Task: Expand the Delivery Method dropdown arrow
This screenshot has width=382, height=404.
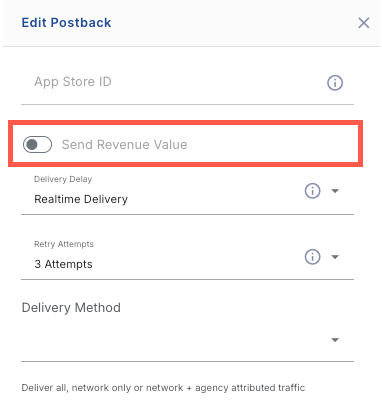Action: pos(335,340)
